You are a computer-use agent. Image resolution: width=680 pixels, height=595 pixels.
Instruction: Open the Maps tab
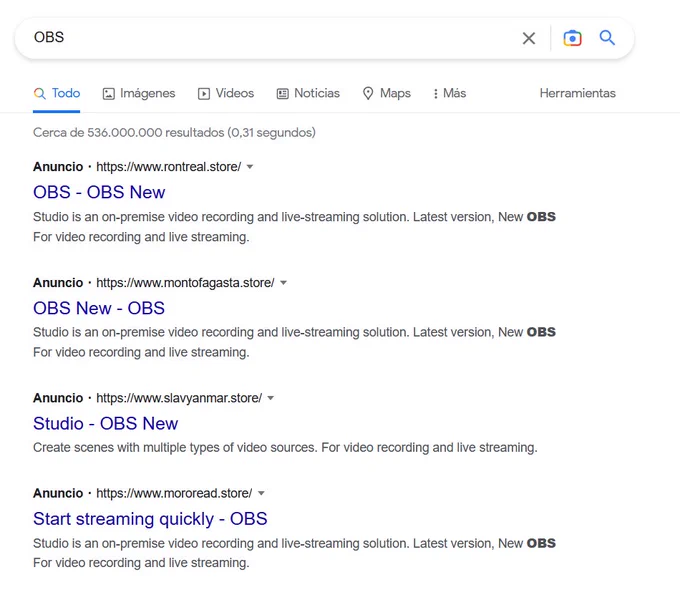(x=387, y=93)
